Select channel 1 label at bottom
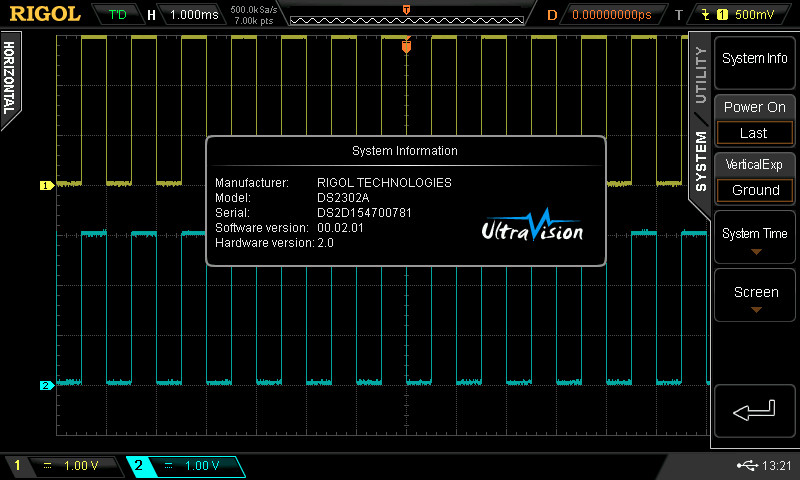This screenshot has width=800, height=480. pyautogui.click(x=17, y=465)
